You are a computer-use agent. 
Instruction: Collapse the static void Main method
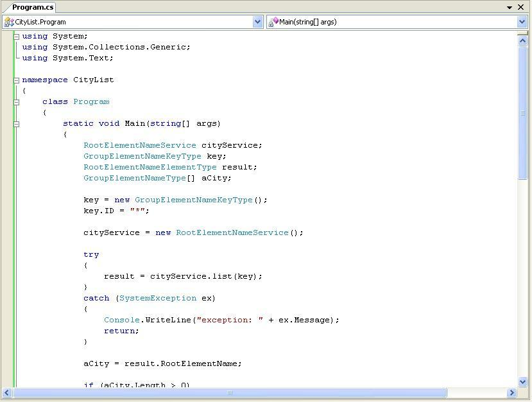pos(16,125)
